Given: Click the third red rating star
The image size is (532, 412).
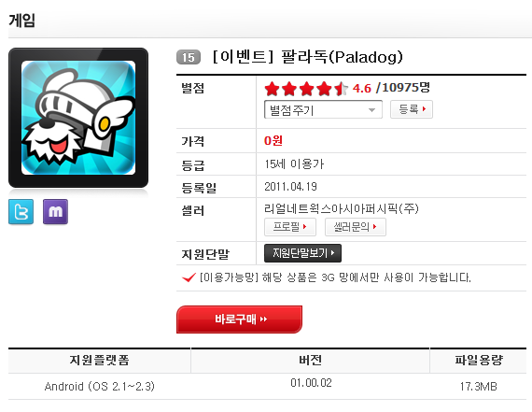Looking at the screenshot, I should pyautogui.click(x=306, y=89).
